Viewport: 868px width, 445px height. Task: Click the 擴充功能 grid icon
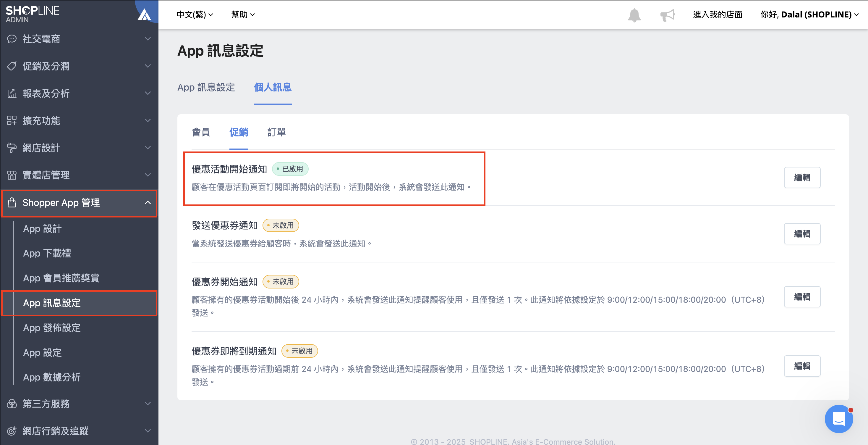pyautogui.click(x=12, y=120)
